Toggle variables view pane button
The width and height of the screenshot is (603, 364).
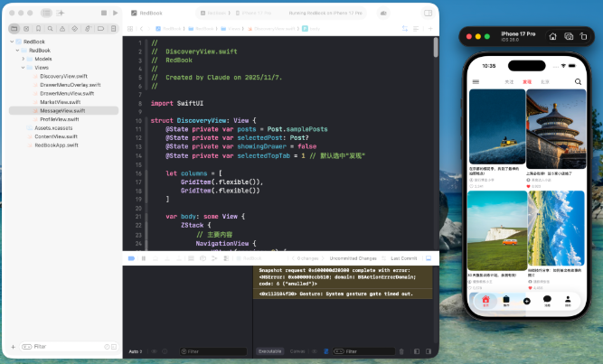(x=417, y=351)
